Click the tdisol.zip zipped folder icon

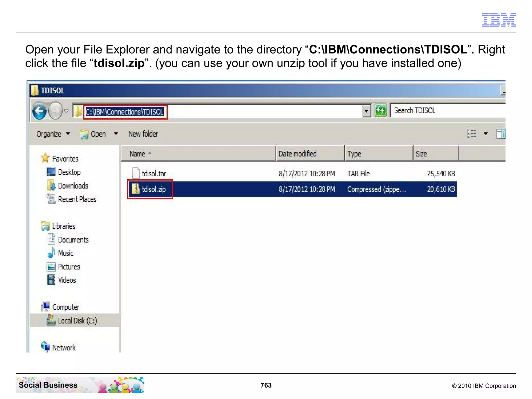tap(135, 189)
